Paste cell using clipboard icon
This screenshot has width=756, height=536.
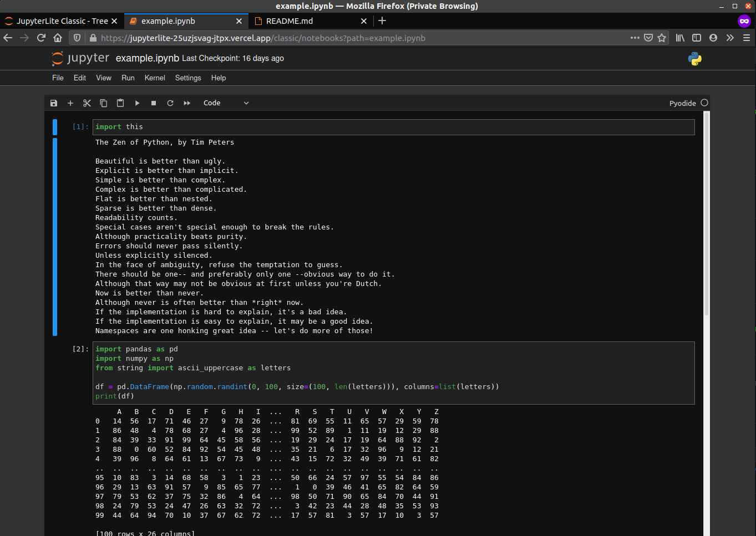click(x=120, y=103)
